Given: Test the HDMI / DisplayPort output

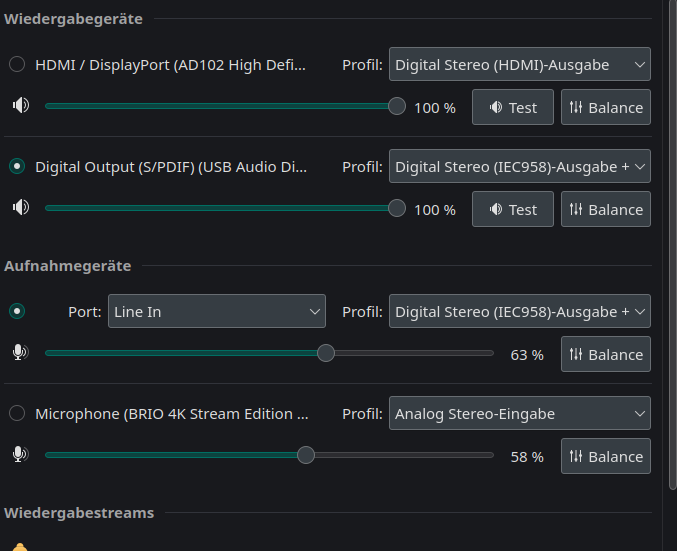Looking at the screenshot, I should pos(513,107).
